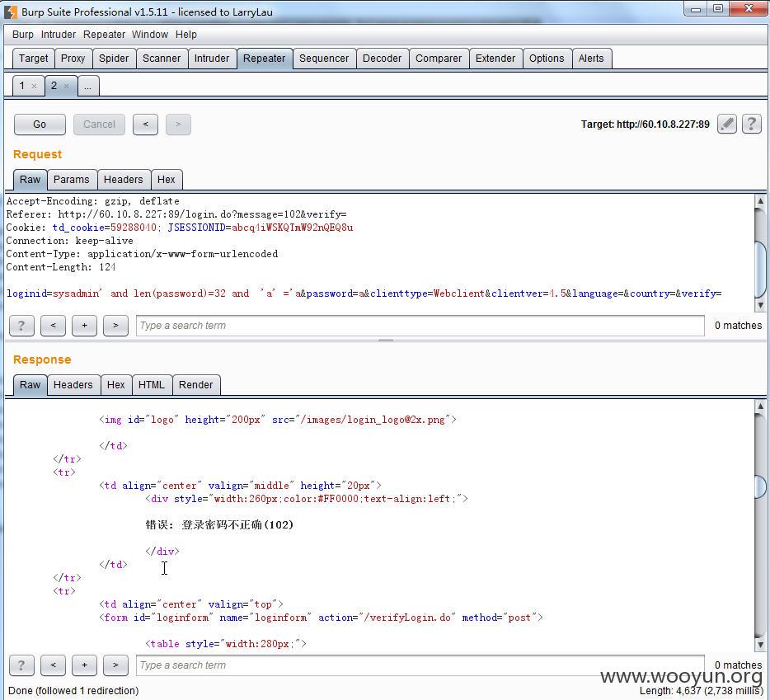Select response Raw tab
This screenshot has height=700, width=770.
click(x=30, y=385)
